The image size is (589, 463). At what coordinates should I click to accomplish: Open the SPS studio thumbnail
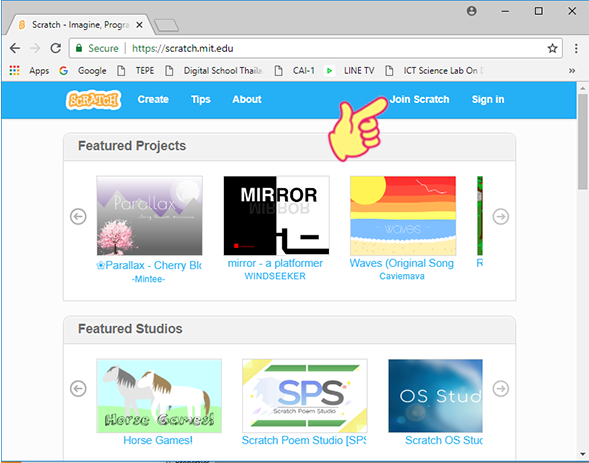point(305,396)
